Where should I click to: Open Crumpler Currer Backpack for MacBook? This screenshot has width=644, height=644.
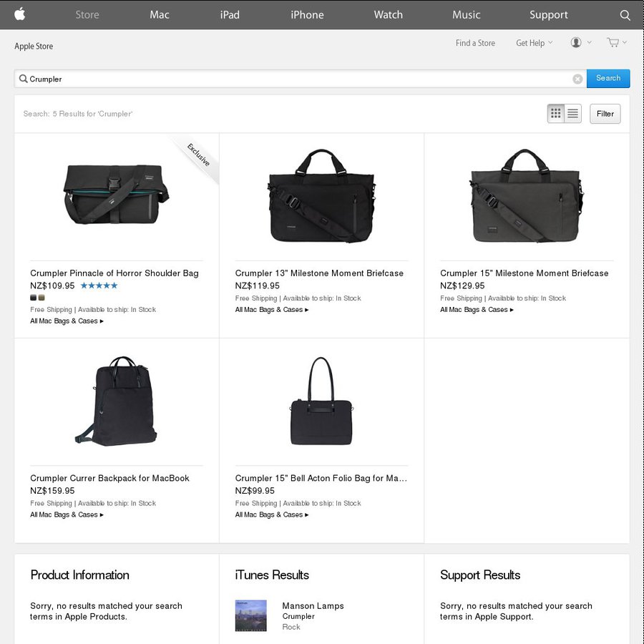pos(109,478)
